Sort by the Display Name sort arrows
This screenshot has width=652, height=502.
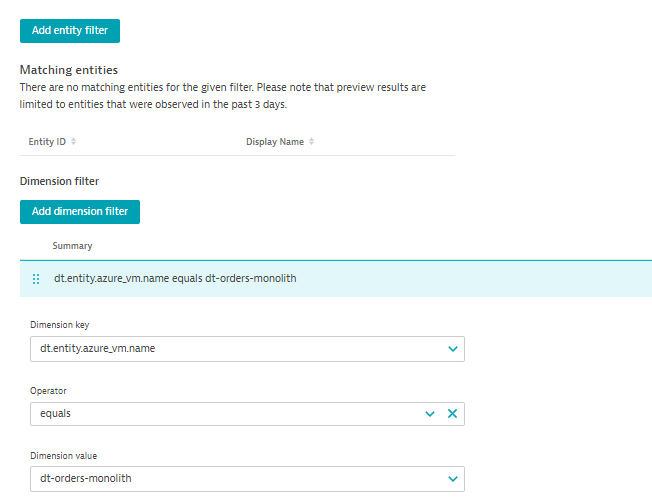coord(311,142)
